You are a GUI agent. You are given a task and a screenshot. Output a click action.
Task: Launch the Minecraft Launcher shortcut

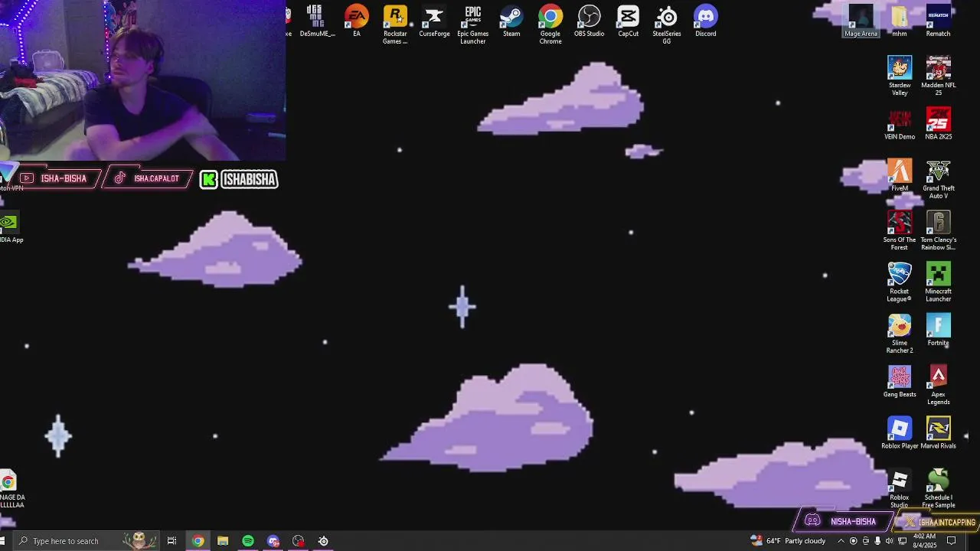tap(938, 282)
